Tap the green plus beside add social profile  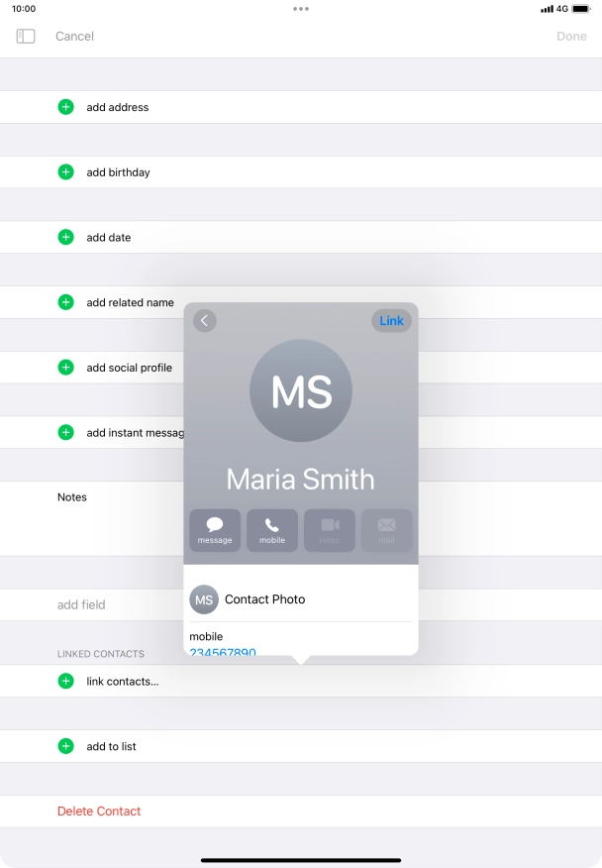(x=65, y=368)
